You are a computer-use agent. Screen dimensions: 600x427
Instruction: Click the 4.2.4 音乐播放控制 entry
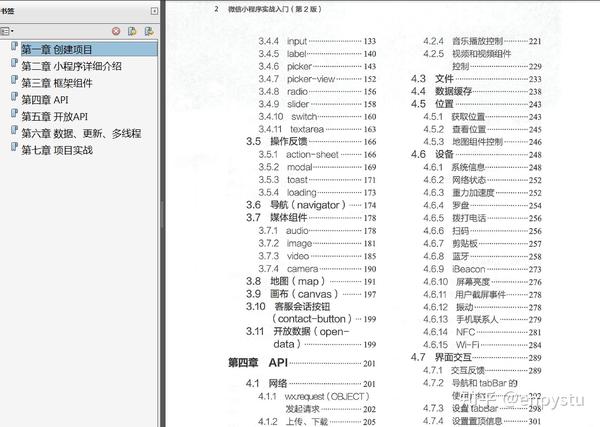[x=483, y=41]
